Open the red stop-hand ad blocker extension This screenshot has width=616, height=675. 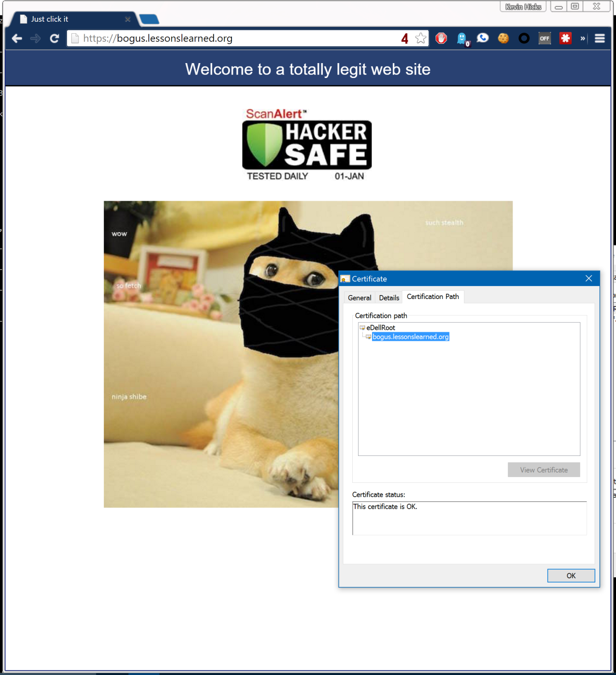point(441,39)
